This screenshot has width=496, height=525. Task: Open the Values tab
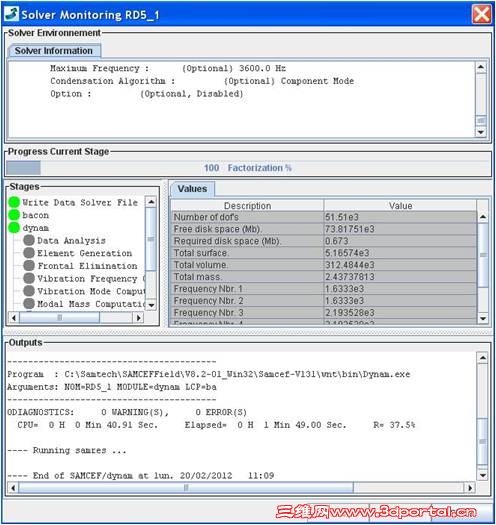click(192, 189)
